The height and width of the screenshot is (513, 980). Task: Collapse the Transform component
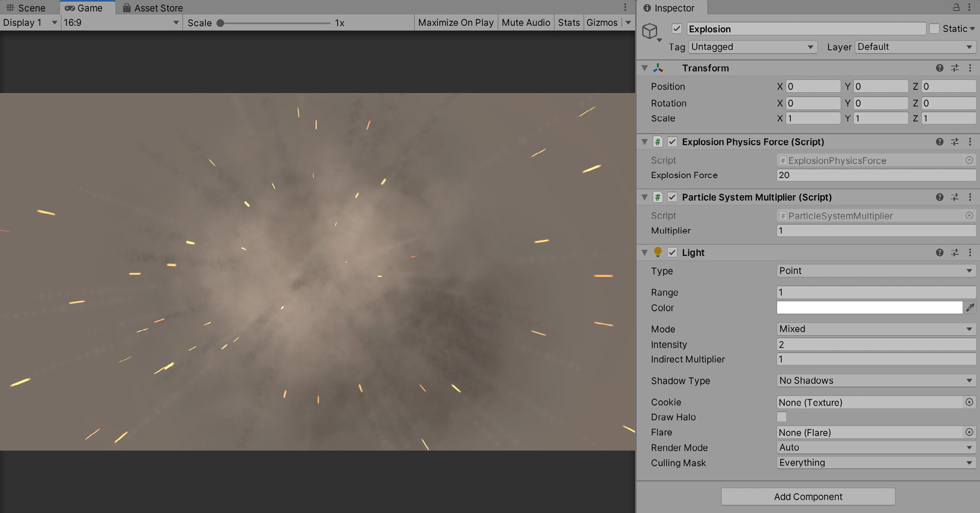(x=645, y=68)
